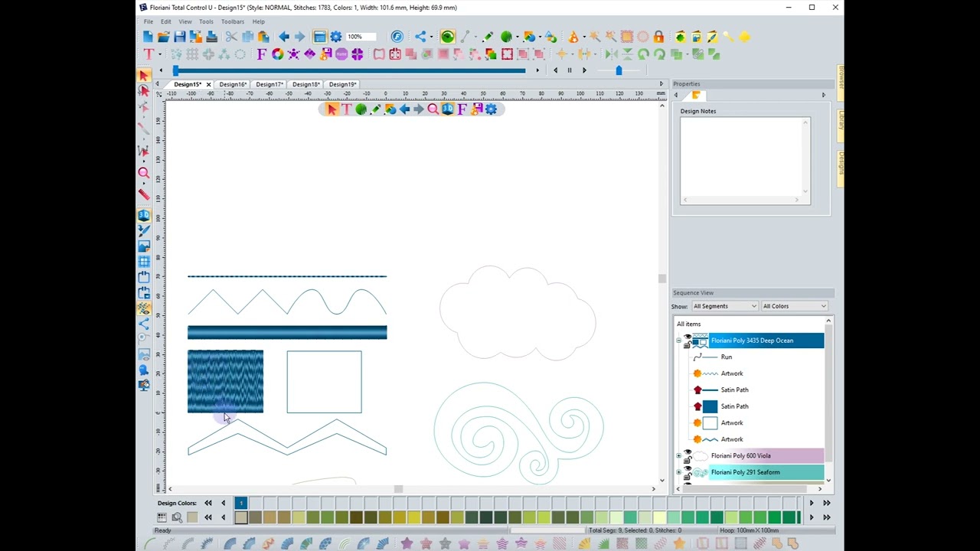
Task: Open the All Colors dropdown
Action: 795,306
